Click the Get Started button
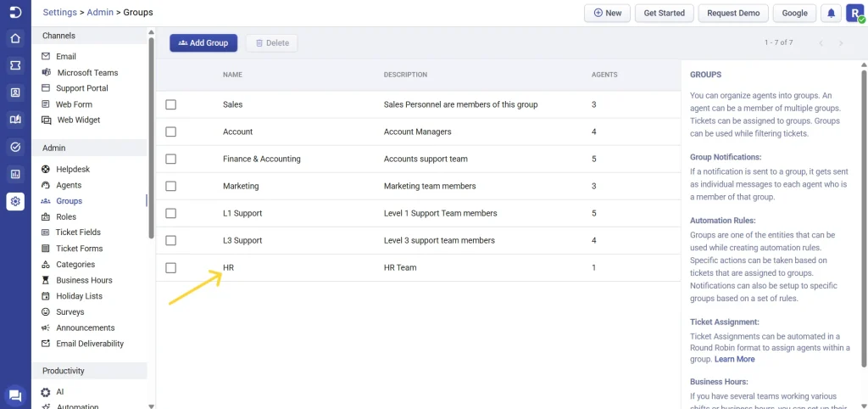Viewport: 868px width, 409px height. click(665, 14)
